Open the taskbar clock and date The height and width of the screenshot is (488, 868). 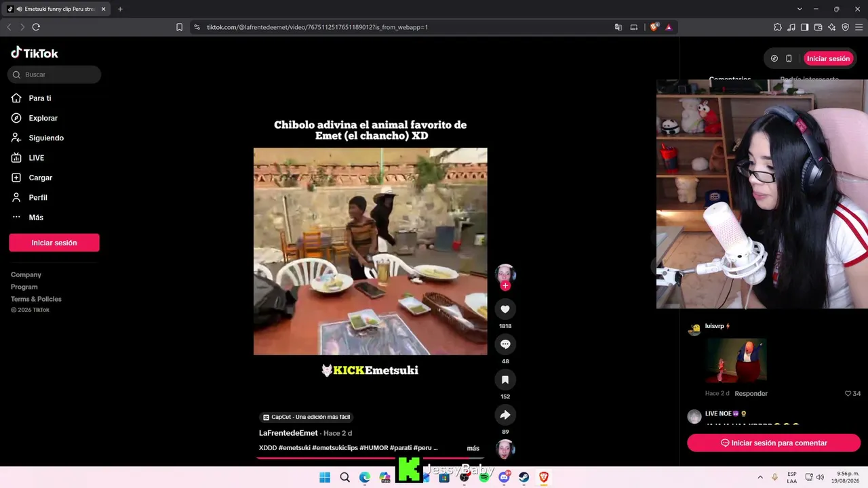click(847, 477)
